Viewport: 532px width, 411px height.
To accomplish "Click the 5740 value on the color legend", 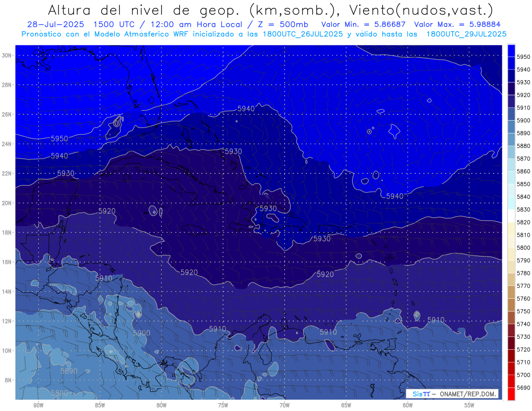I will tap(524, 324).
